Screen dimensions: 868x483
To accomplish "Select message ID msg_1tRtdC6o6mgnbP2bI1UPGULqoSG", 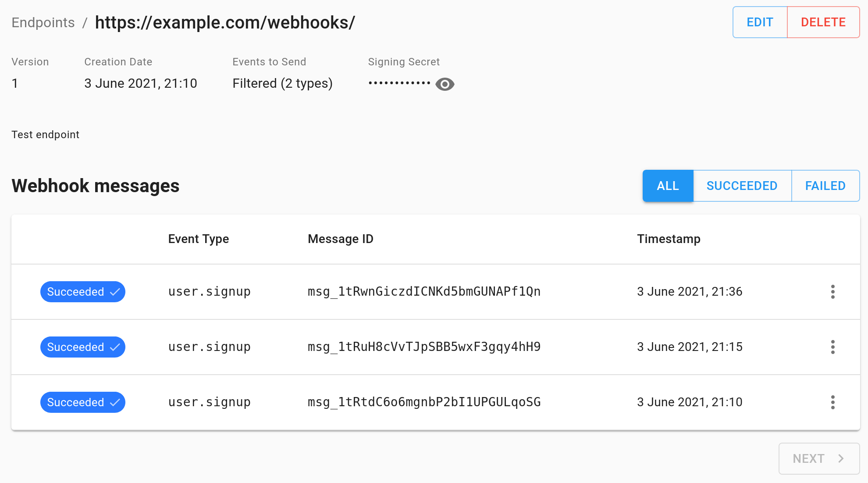I will point(424,402).
